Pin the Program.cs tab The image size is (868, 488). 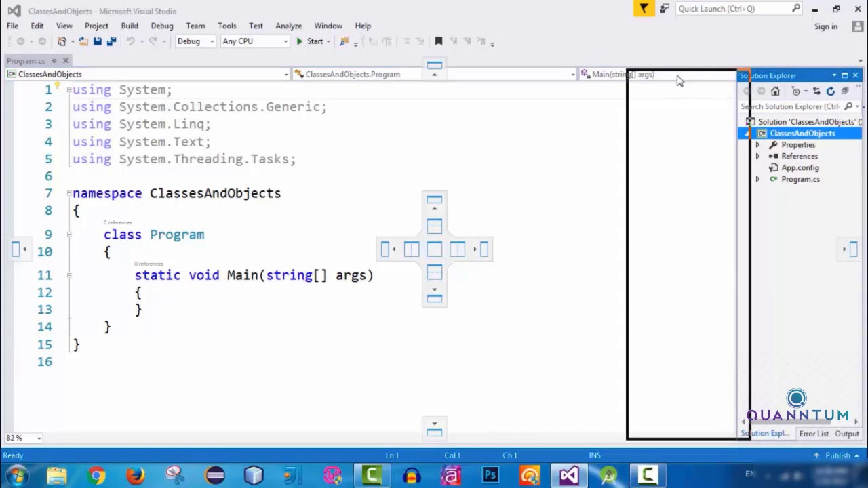click(x=55, y=61)
